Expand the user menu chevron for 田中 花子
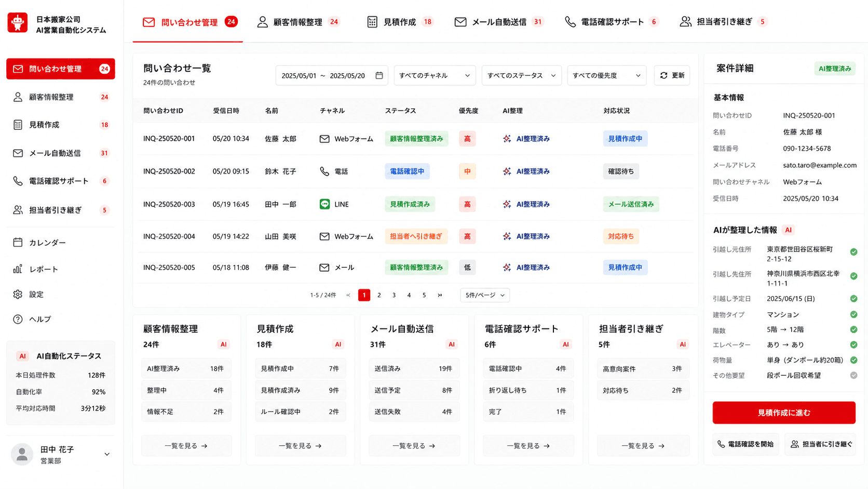868x489 pixels. tap(107, 454)
